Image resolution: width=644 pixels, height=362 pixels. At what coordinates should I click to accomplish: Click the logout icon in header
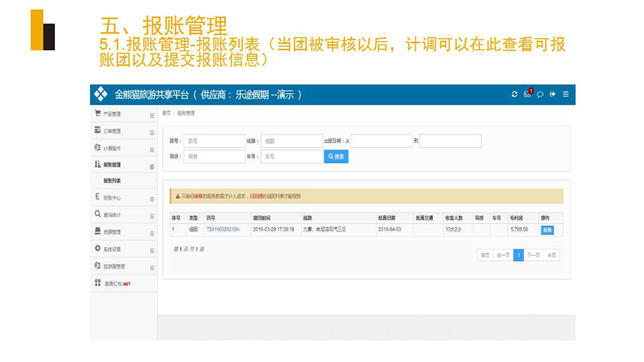pyautogui.click(x=553, y=94)
